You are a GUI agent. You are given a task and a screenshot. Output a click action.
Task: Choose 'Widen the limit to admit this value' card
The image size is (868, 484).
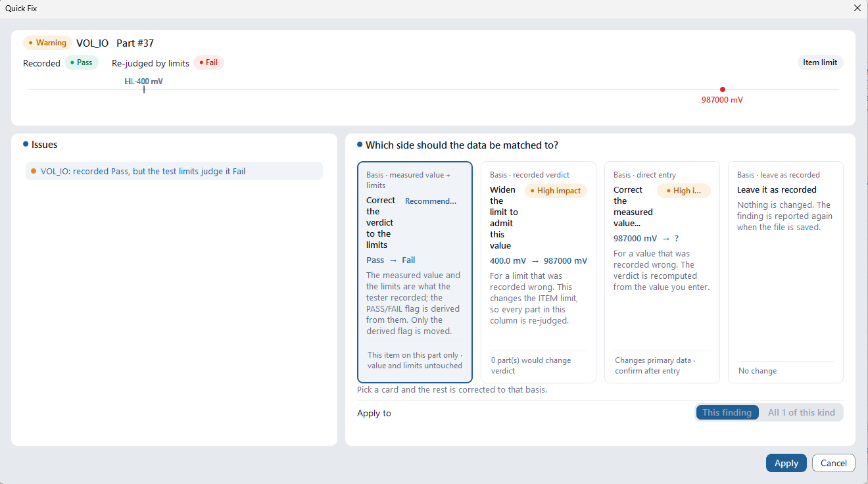[x=539, y=272]
